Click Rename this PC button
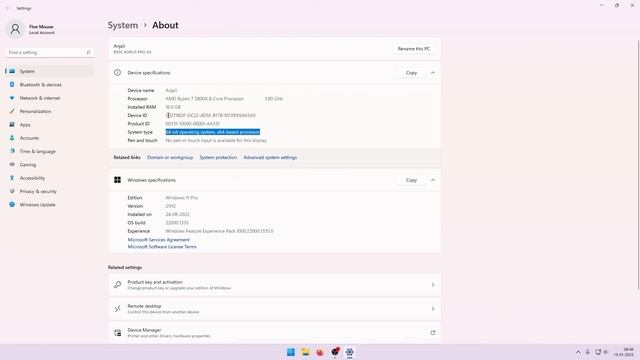This screenshot has width=640, height=360. click(413, 49)
